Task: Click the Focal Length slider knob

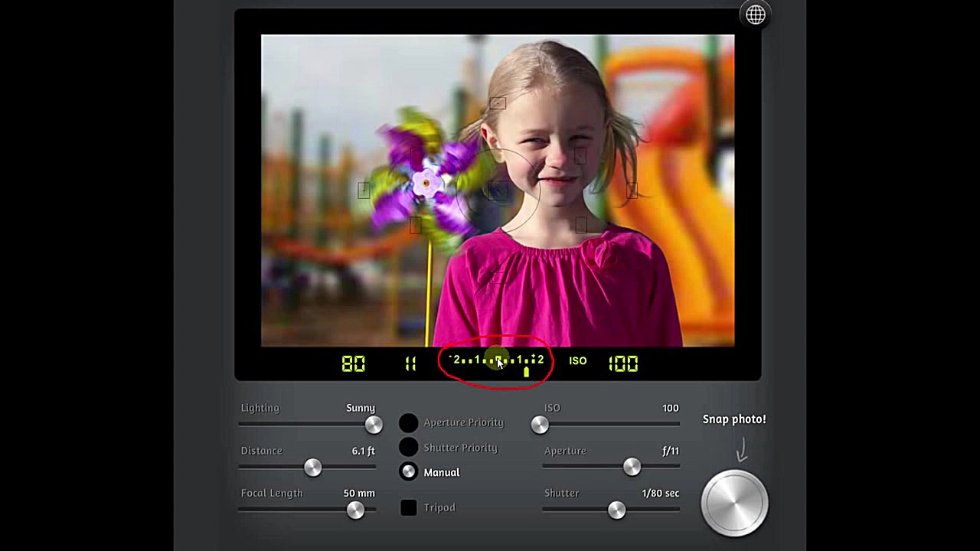Action: coord(355,510)
